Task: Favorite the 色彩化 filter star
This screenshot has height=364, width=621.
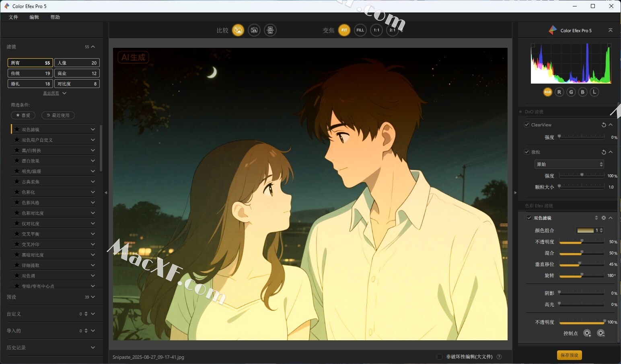Action: [x=17, y=192]
